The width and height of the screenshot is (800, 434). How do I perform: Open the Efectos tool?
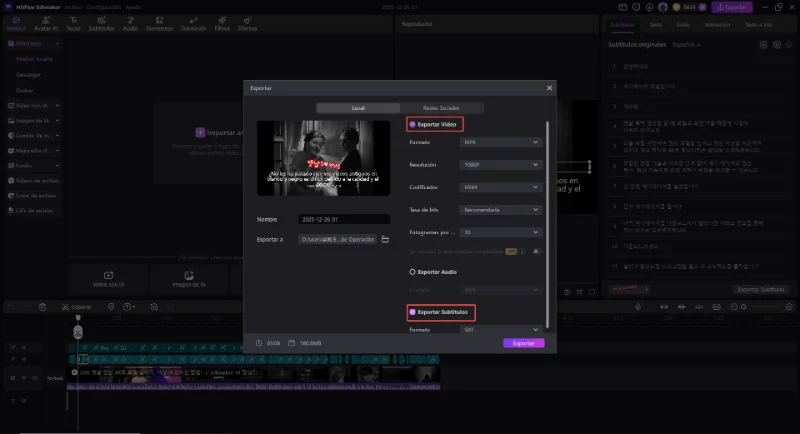point(247,24)
